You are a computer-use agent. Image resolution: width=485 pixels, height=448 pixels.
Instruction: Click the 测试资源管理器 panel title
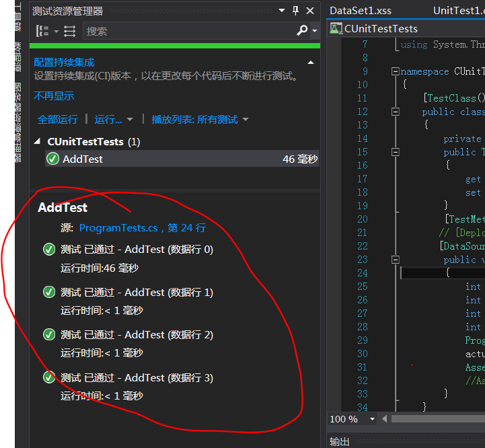point(67,11)
